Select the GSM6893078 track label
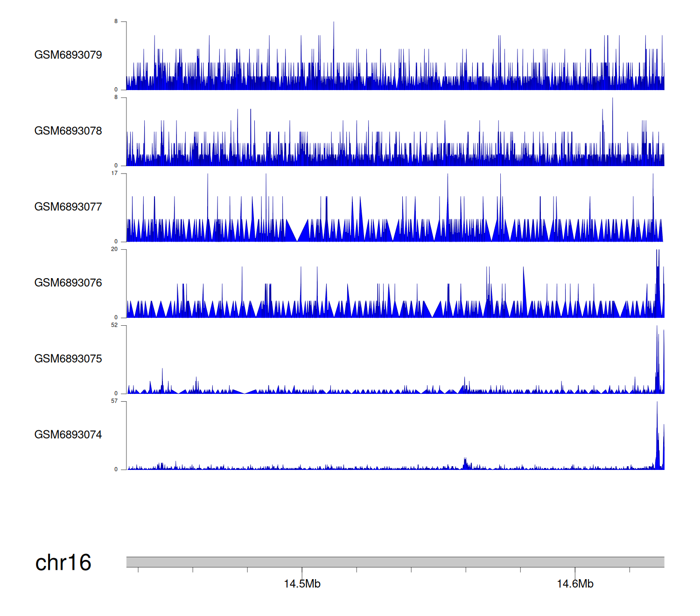700x616 pixels. 68,131
